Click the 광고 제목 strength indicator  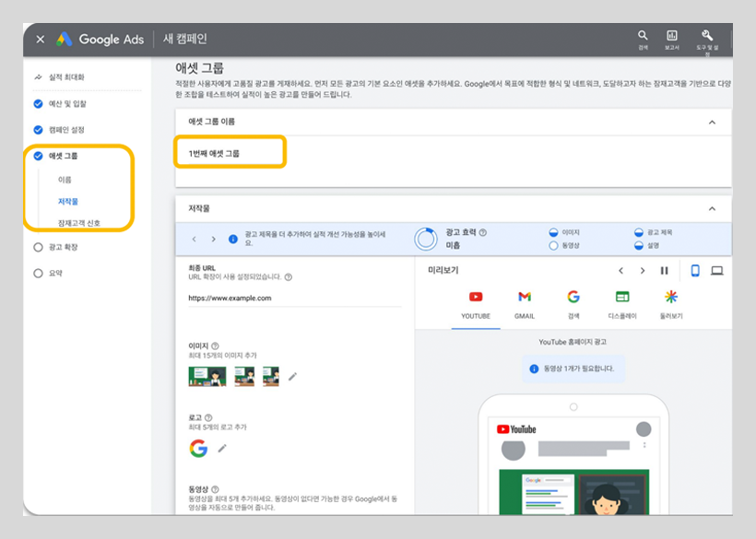click(654, 232)
